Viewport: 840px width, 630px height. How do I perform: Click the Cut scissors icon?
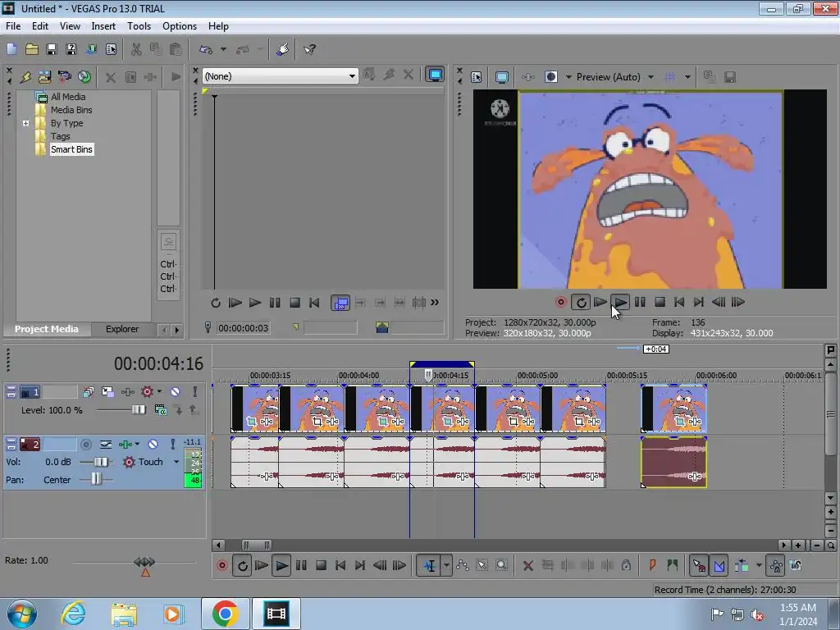[x=137, y=49]
